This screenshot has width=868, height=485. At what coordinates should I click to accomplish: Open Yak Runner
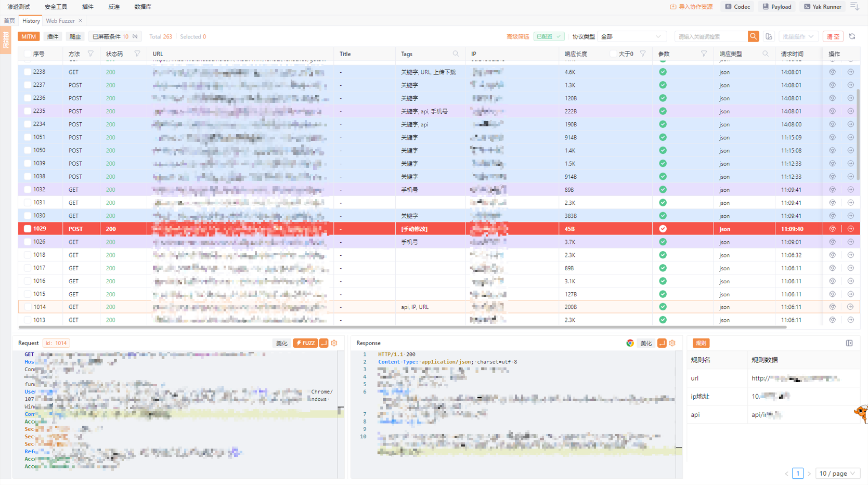tap(823, 7)
